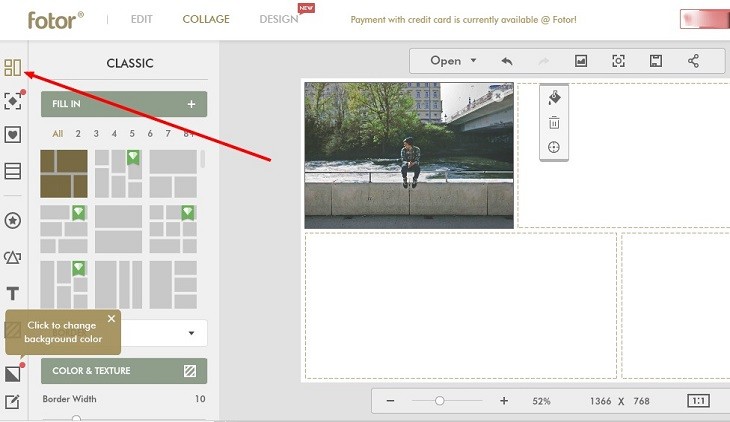Switch to the COLLAGE tab
This screenshot has width=730, height=422.
pos(206,19)
